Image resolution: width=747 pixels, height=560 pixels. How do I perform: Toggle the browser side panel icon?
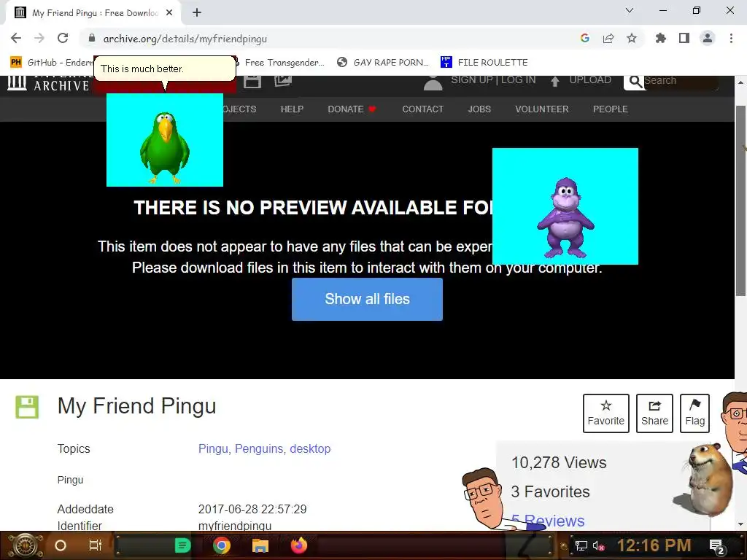684,38
